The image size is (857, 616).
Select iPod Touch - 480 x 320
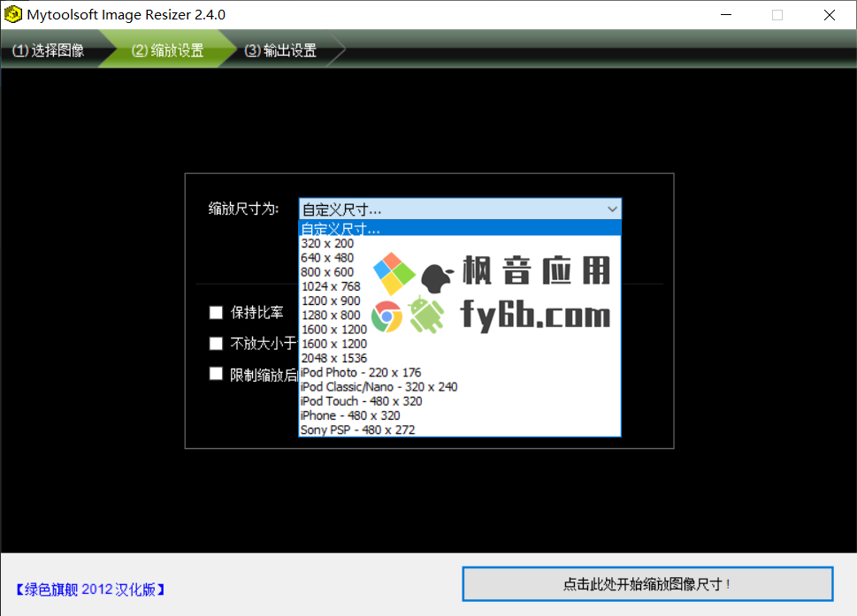point(460,401)
